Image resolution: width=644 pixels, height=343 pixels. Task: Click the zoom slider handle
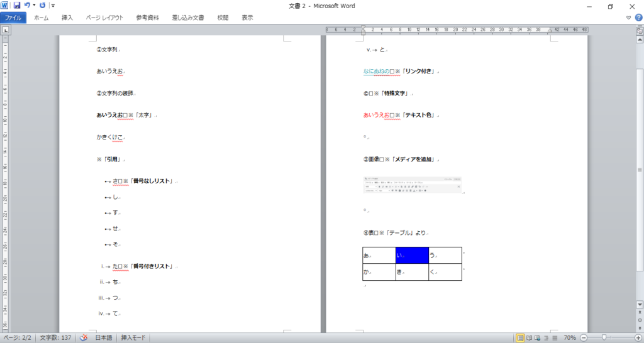coord(604,338)
